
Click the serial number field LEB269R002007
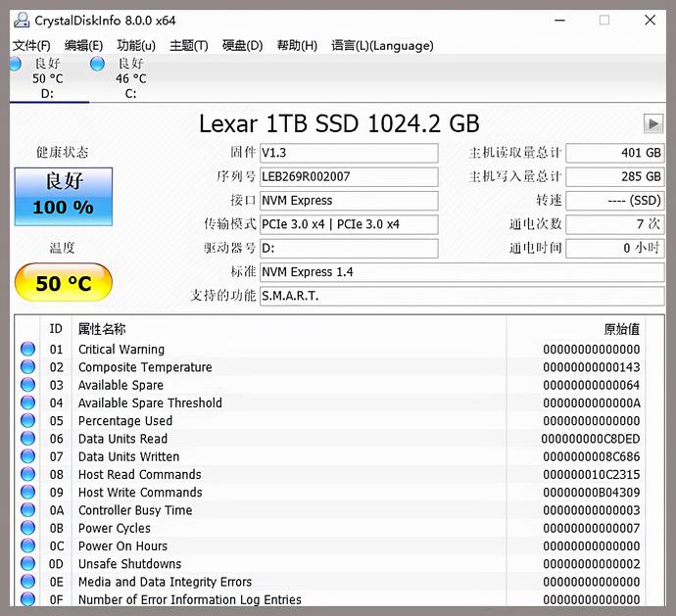(x=349, y=176)
